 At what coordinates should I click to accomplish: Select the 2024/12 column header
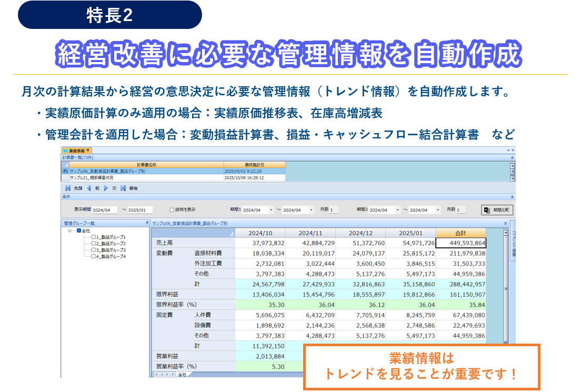pyautogui.click(x=360, y=233)
